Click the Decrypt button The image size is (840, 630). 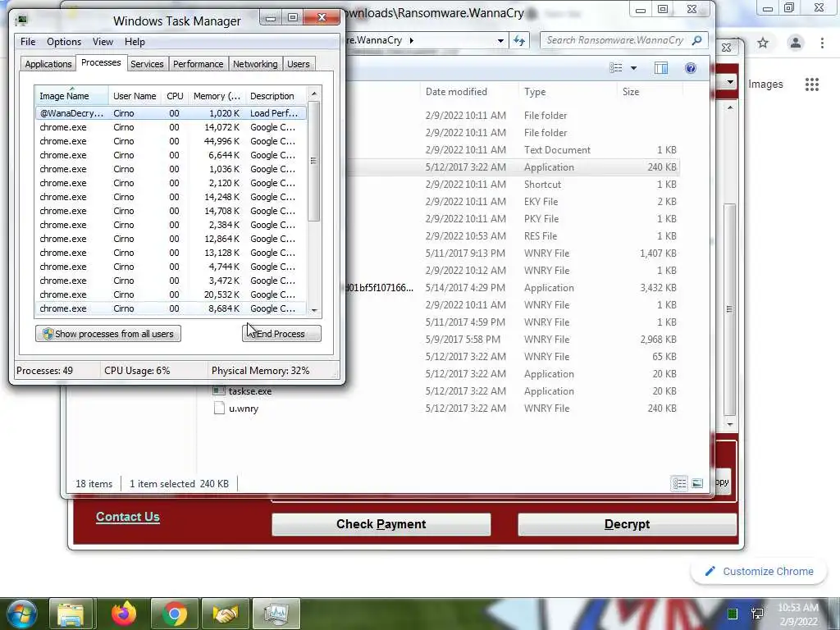(627, 524)
